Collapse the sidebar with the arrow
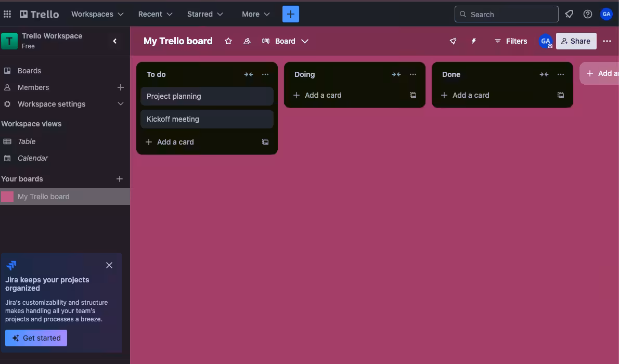This screenshot has height=364, width=619. pos(115,41)
